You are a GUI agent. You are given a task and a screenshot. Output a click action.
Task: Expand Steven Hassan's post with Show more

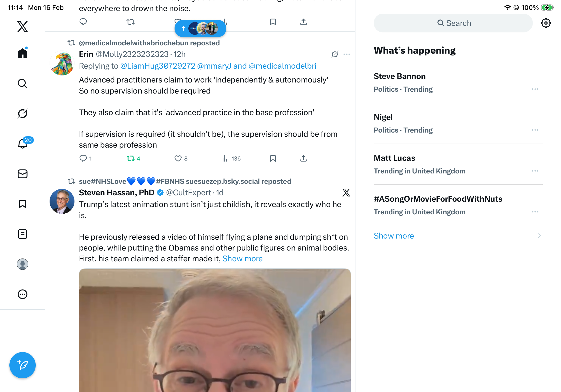point(242,259)
